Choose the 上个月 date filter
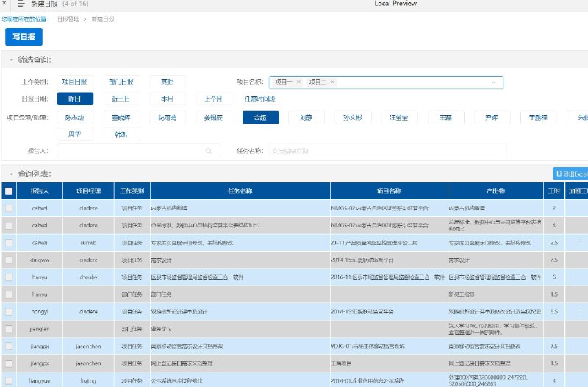The image size is (588, 387). 214,99
